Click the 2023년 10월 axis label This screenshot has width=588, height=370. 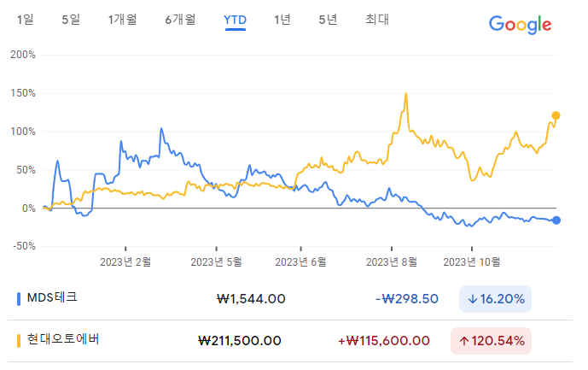click(472, 261)
